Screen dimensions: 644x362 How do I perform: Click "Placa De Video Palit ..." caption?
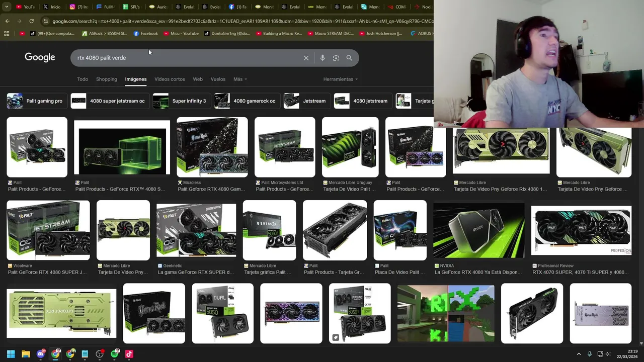coord(400,272)
